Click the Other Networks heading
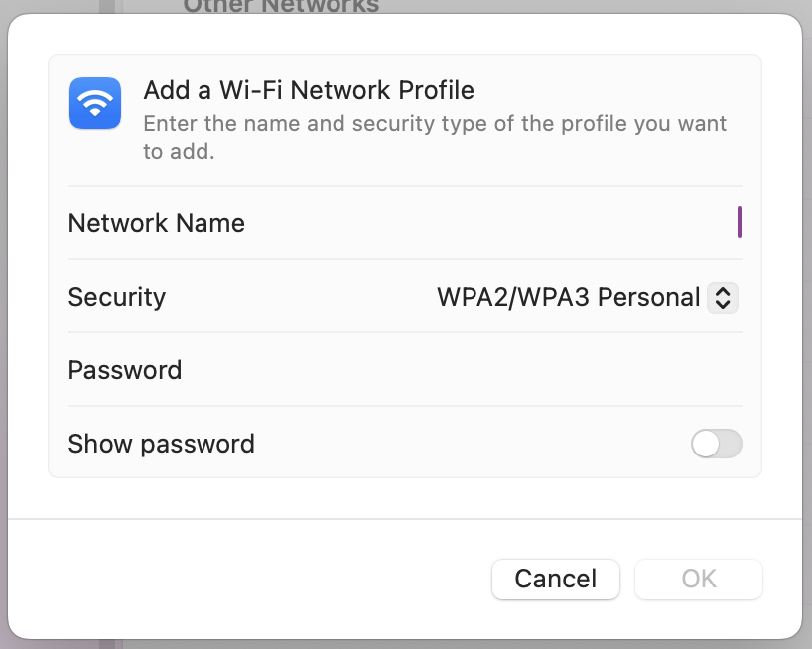 coord(281,8)
